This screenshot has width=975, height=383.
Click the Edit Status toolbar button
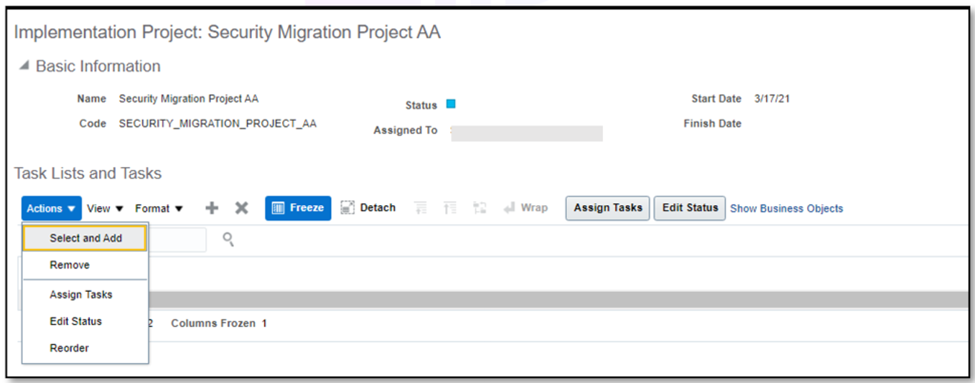690,208
